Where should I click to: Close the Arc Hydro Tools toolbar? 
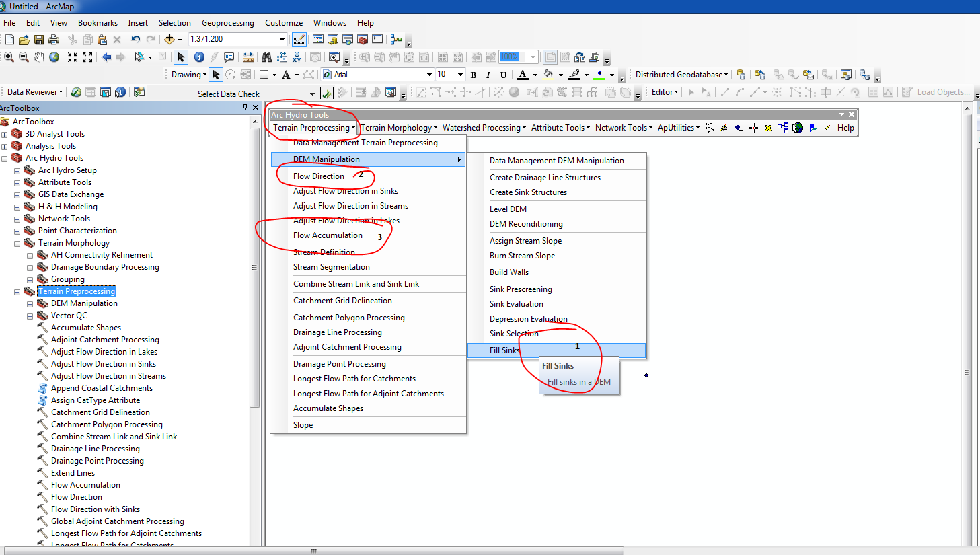pos(852,115)
